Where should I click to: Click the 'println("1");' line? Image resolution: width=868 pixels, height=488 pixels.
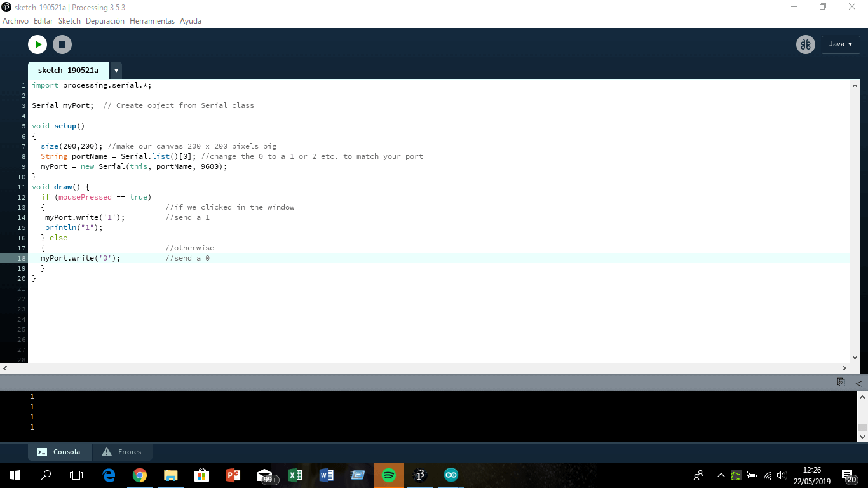point(73,227)
